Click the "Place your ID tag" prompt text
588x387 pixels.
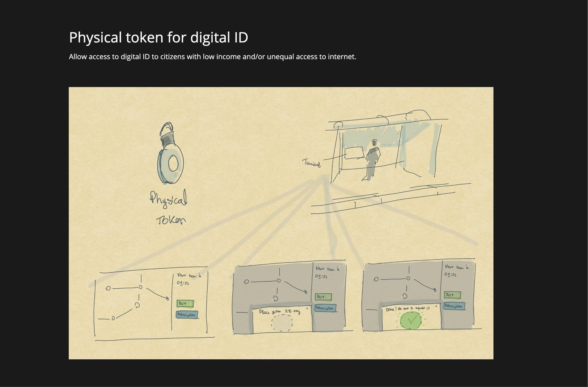[280, 311]
